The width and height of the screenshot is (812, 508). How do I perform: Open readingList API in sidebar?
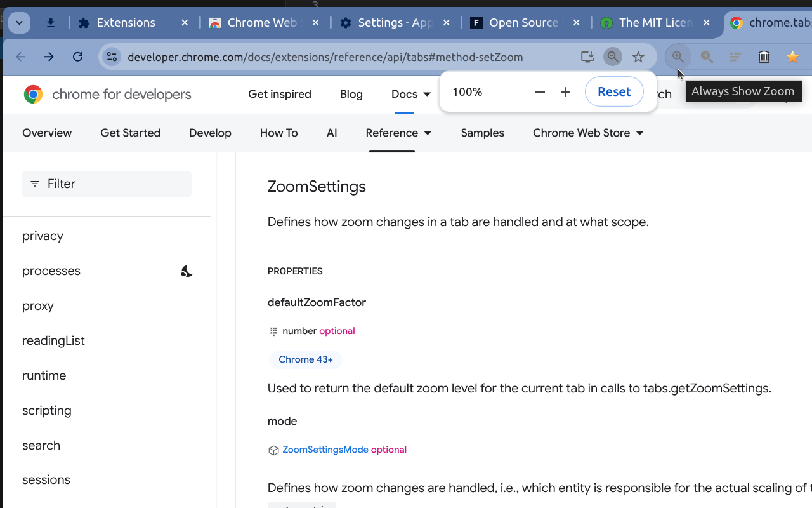pos(53,341)
